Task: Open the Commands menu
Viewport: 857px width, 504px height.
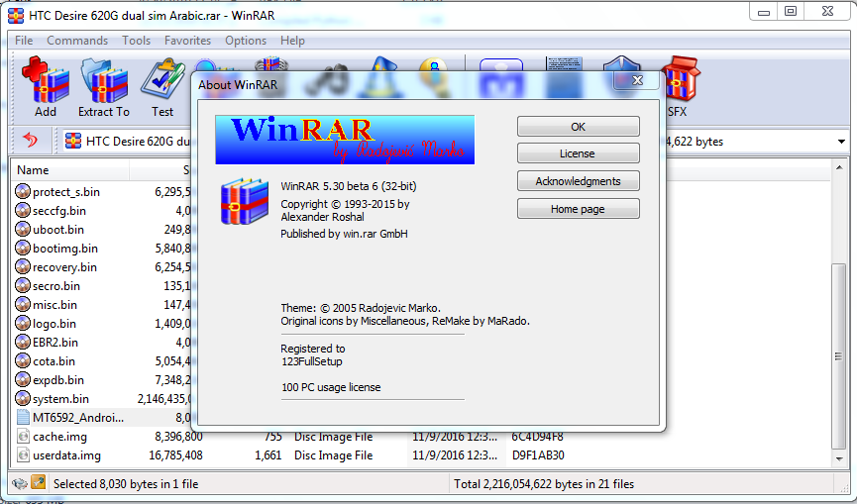Action: pyautogui.click(x=77, y=41)
